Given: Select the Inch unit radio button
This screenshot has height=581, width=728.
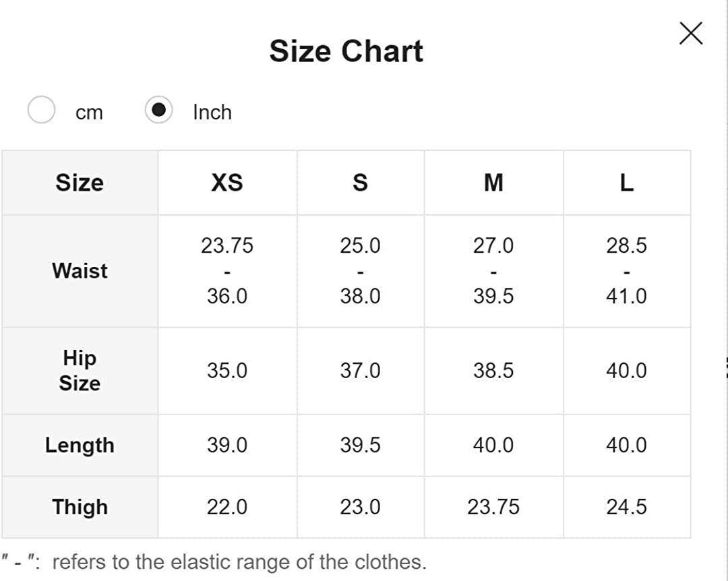Looking at the screenshot, I should pos(159,110).
